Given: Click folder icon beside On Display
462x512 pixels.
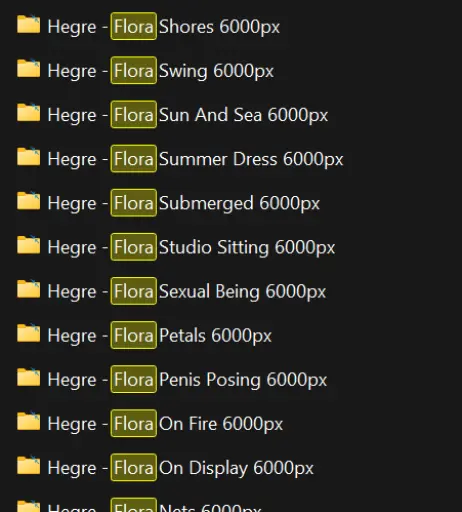Looking at the screenshot, I should click(28, 465).
